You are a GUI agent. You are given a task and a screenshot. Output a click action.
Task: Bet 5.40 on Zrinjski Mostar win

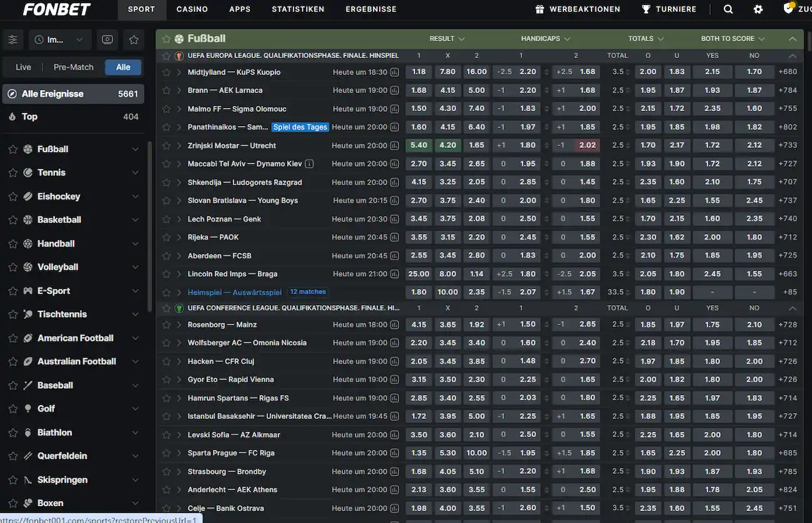tap(419, 145)
